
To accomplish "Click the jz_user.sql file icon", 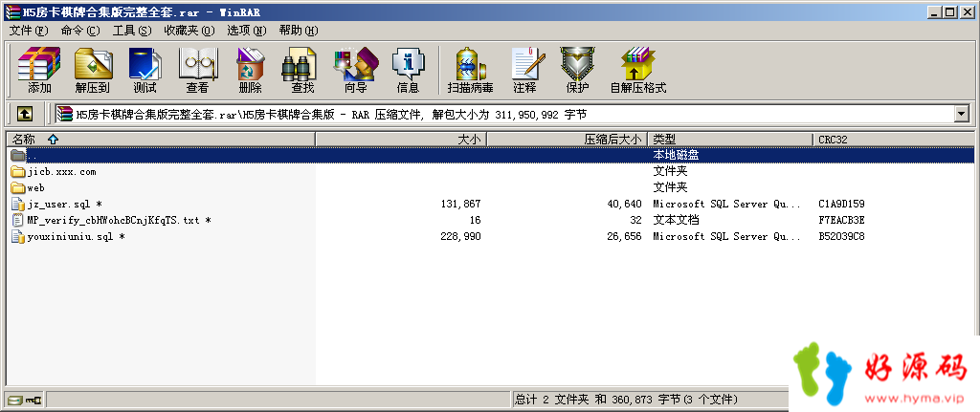I will click(17, 205).
